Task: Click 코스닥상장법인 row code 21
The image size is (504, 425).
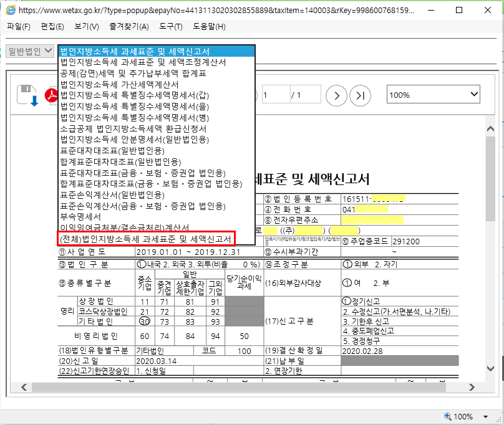Action: point(145,312)
